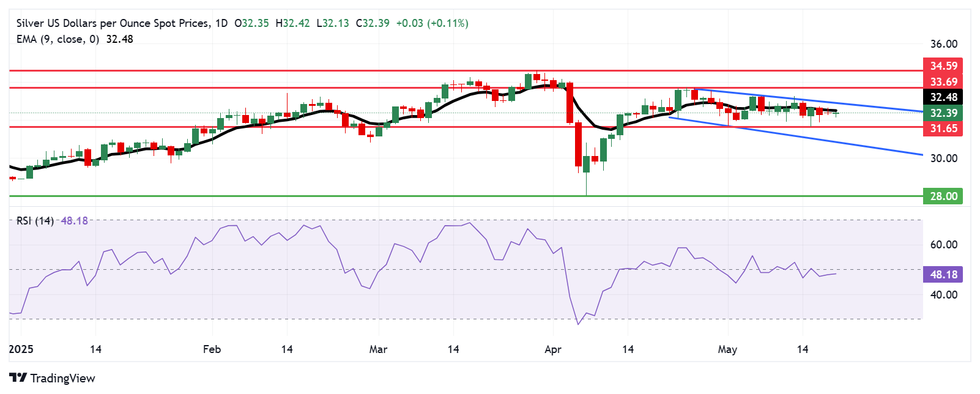The height and width of the screenshot is (394, 980).
Task: Click the green 32.39 current price label
Action: (x=943, y=113)
